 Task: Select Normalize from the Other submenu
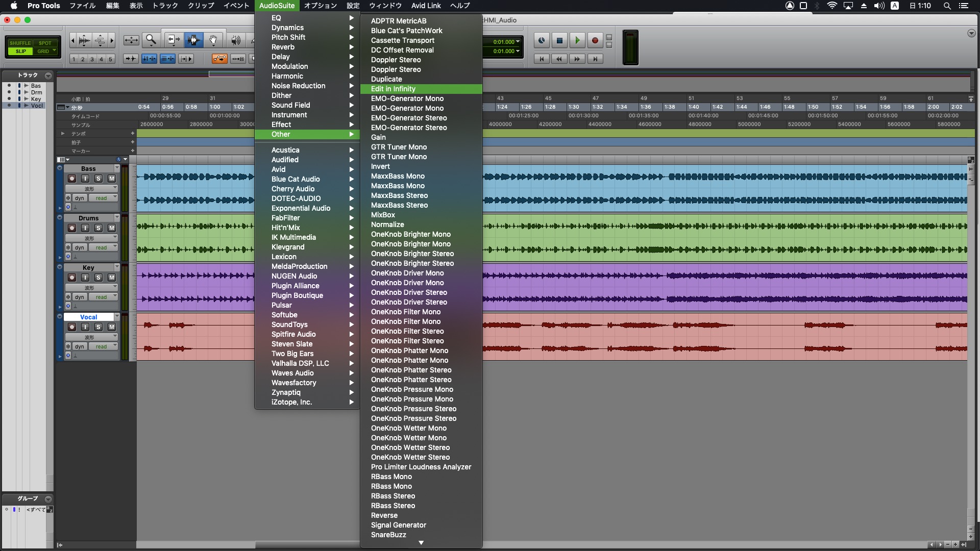pyautogui.click(x=421, y=224)
